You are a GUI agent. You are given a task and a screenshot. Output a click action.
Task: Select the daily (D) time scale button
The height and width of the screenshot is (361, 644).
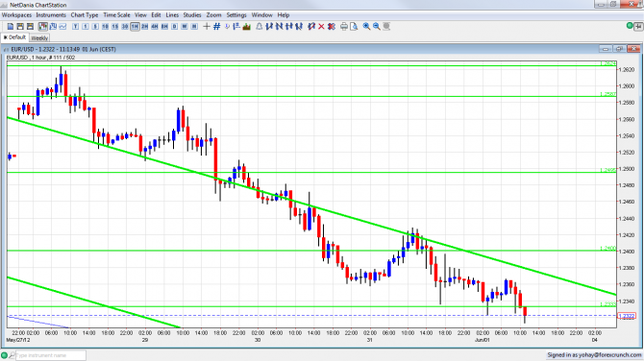click(x=174, y=27)
